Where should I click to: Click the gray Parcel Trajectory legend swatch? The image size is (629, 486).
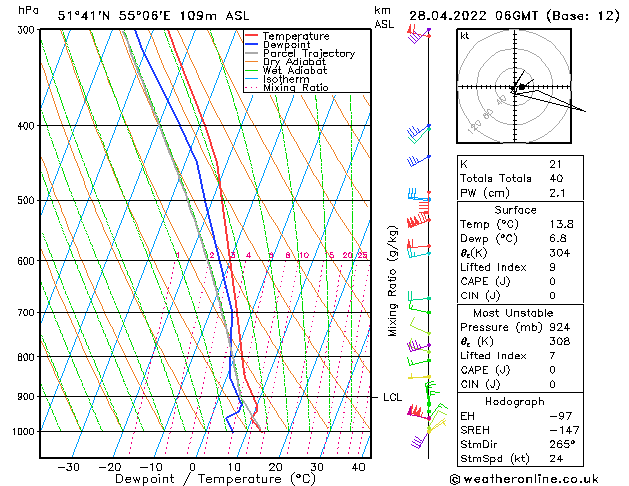(x=252, y=53)
